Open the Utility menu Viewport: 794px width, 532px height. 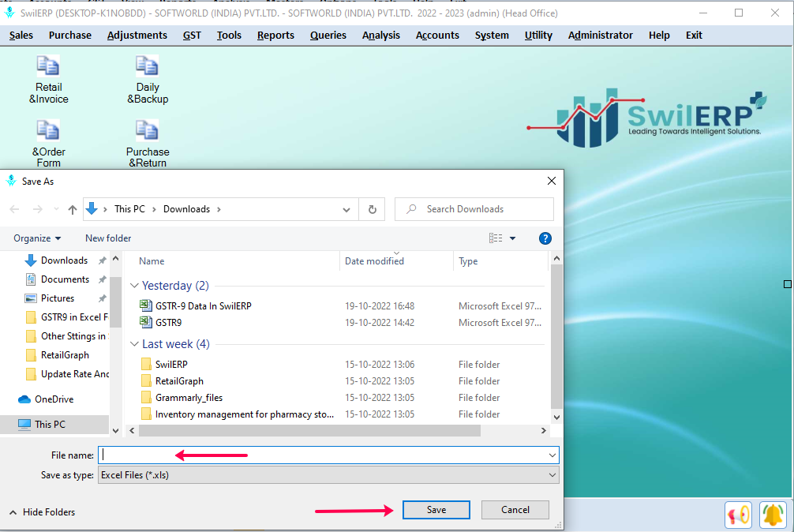(538, 36)
